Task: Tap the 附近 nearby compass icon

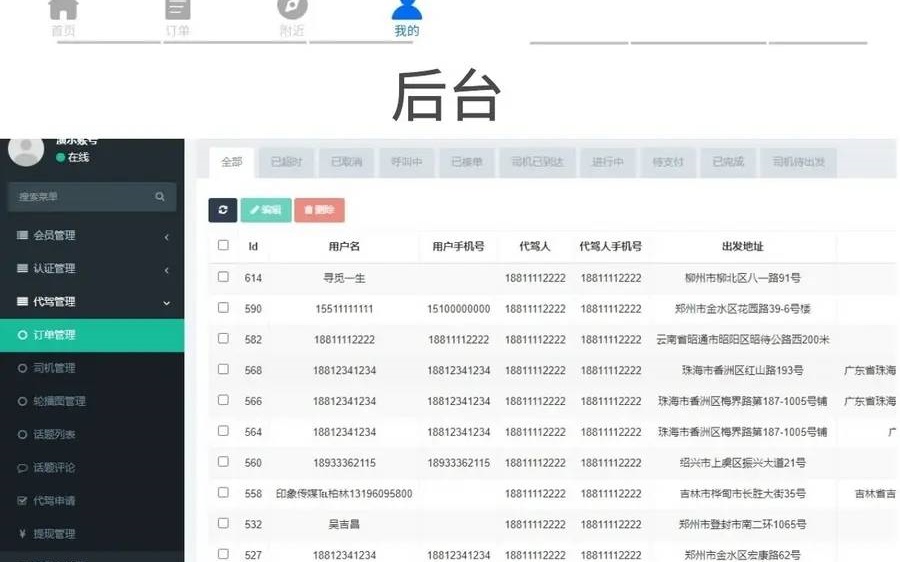Action: tap(292, 10)
